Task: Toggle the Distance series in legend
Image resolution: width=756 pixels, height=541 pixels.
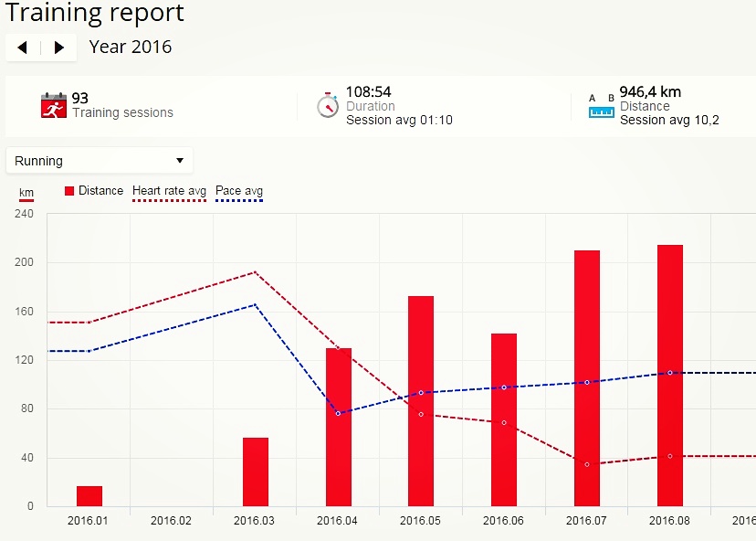Action: click(100, 191)
